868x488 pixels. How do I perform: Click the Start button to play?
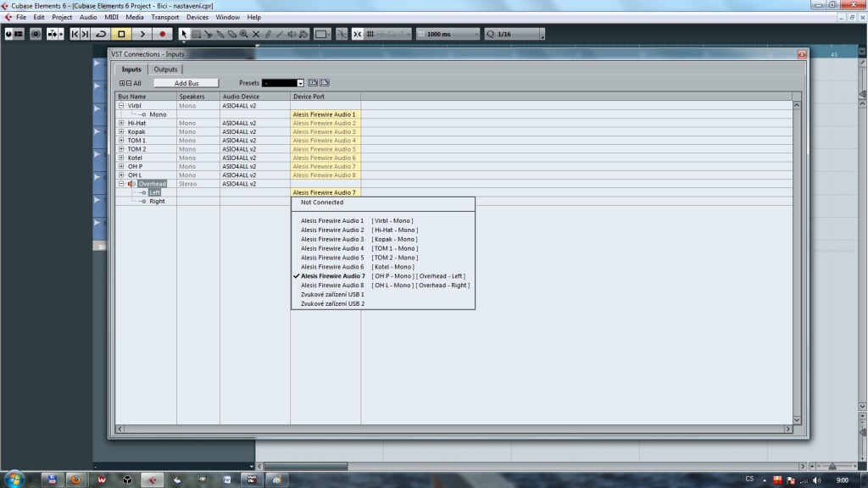142,34
